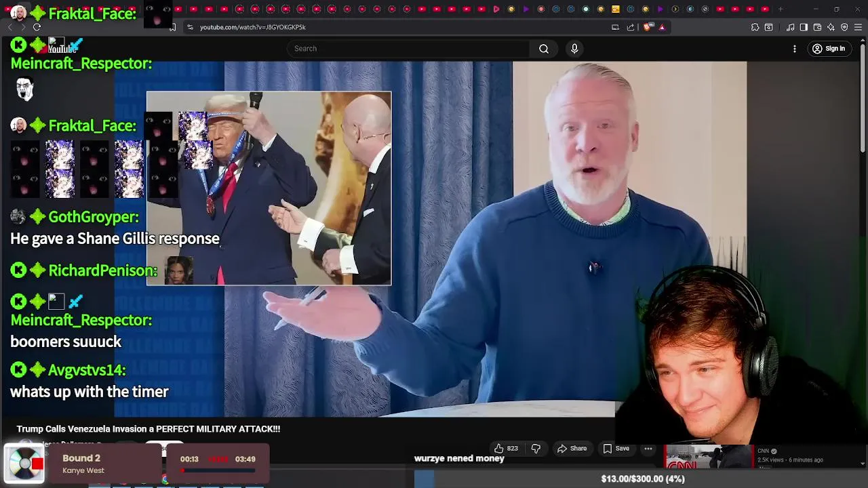Click the YouTube search magnifier button
Viewport: 868px width, 488px height.
(544, 48)
